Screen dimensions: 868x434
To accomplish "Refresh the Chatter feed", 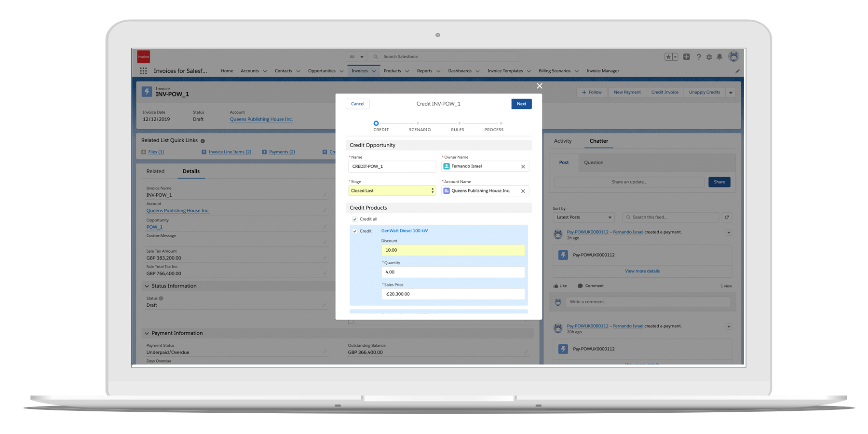I will [x=727, y=217].
